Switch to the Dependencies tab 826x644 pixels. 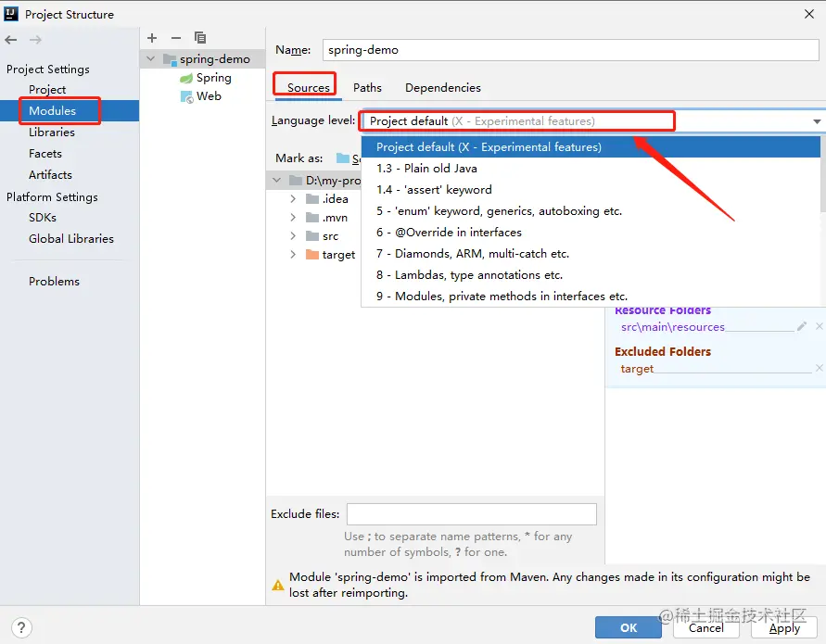tap(443, 87)
